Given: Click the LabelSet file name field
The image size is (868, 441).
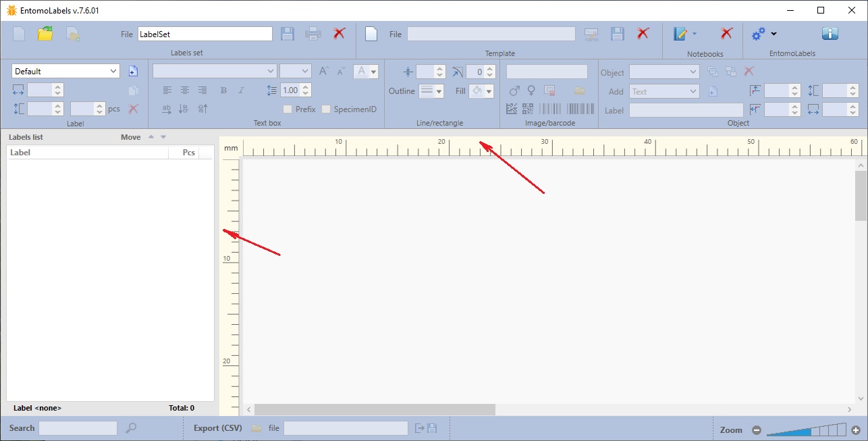Looking at the screenshot, I should tap(205, 34).
